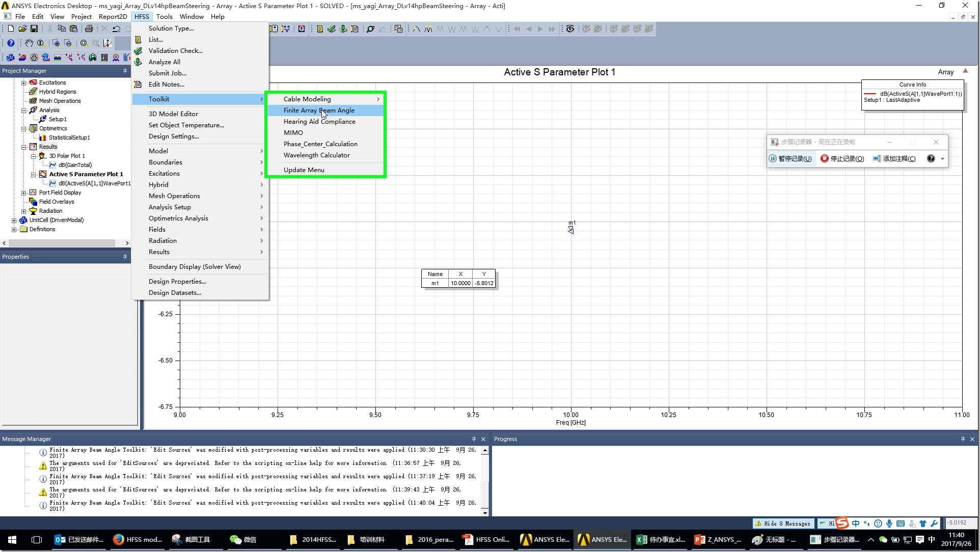Select Phase_Center_Calculation menu entry
Viewport: 980px width, 552px height.
[x=325, y=144]
